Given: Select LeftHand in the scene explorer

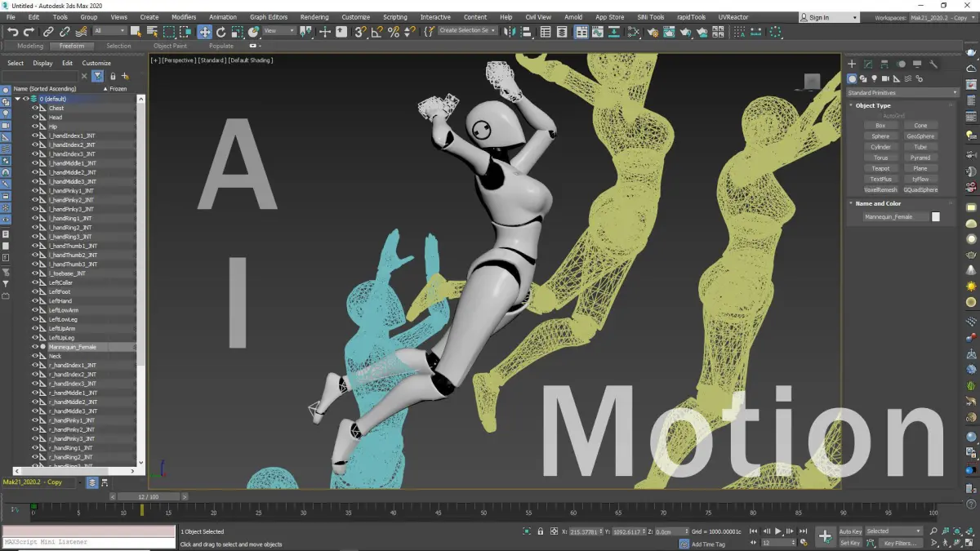Looking at the screenshot, I should pyautogui.click(x=60, y=301).
